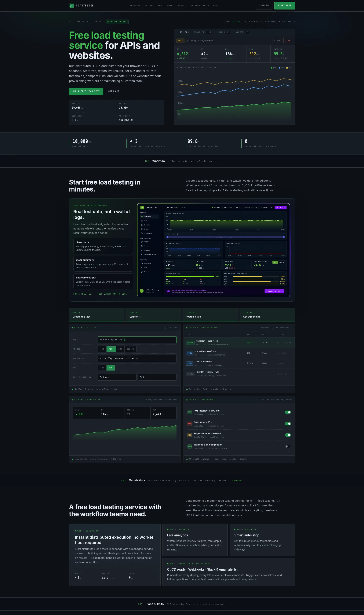Click info icon next to Avg Latency chart
The image size is (364, 615).
tap(180, 243)
